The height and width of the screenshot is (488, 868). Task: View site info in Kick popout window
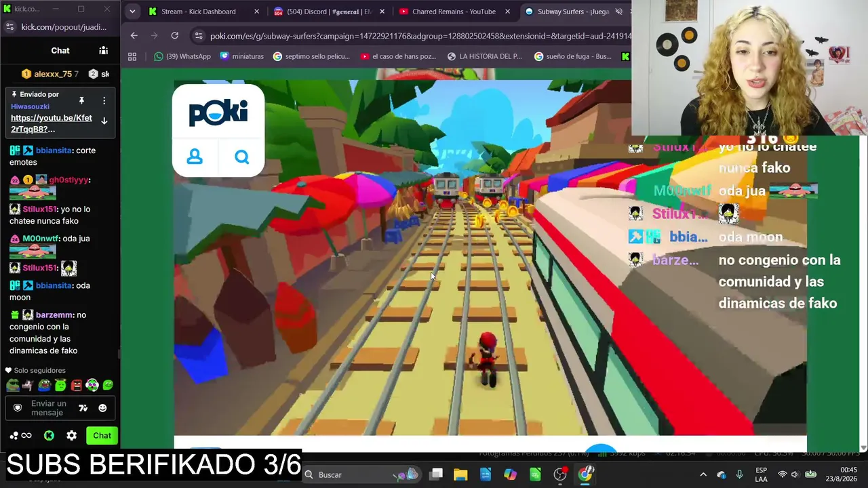[x=9, y=26]
